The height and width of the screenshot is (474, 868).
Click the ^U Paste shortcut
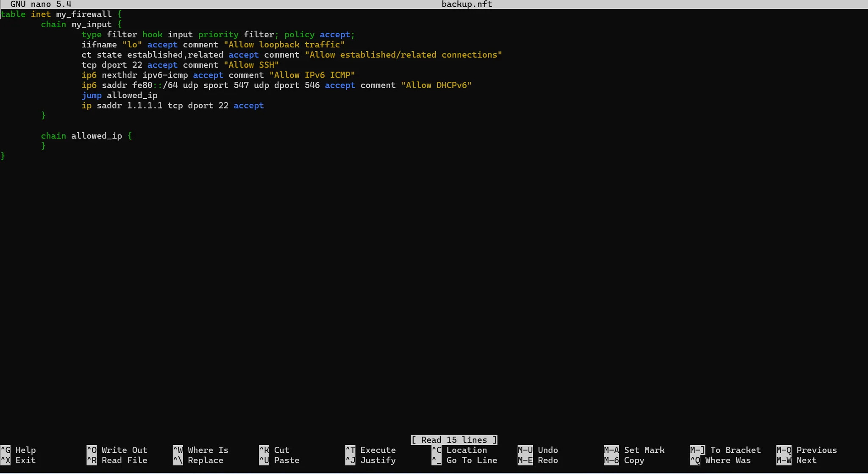coord(279,460)
